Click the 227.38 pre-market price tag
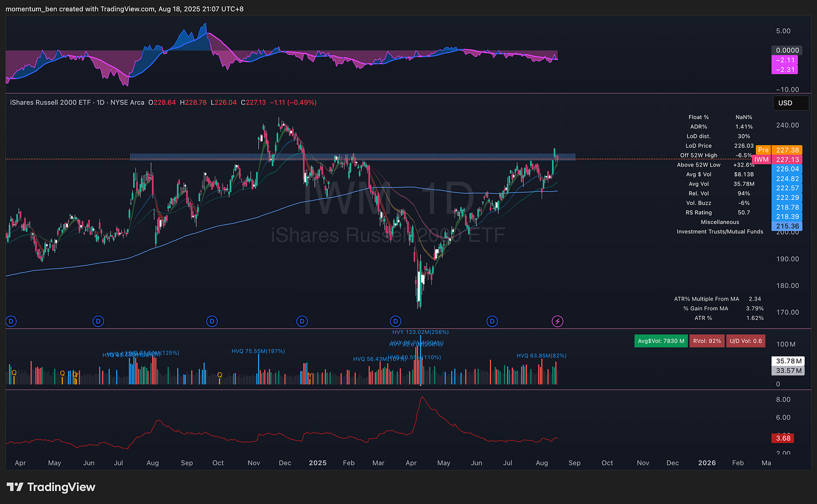 [x=787, y=150]
